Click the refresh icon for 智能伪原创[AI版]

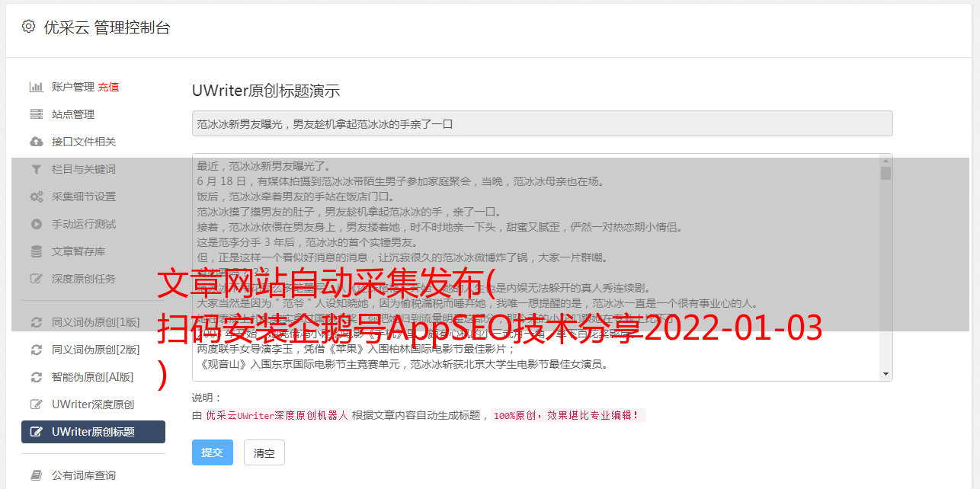pyautogui.click(x=36, y=377)
